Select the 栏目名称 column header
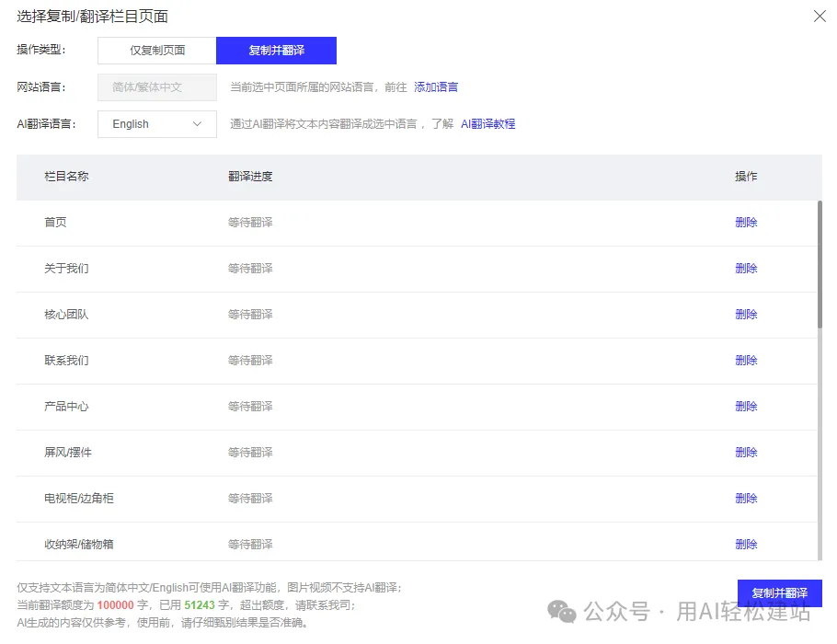This screenshot has height=644, width=837. [67, 176]
